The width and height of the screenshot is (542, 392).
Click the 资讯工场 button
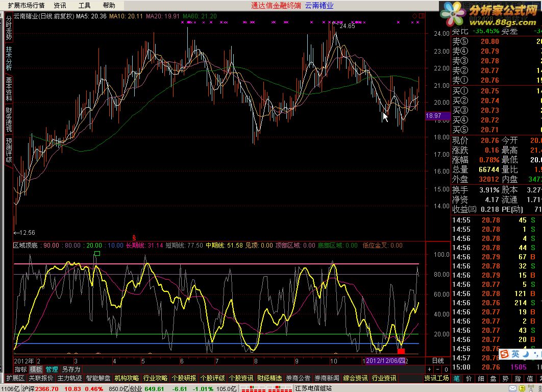[436, 378]
